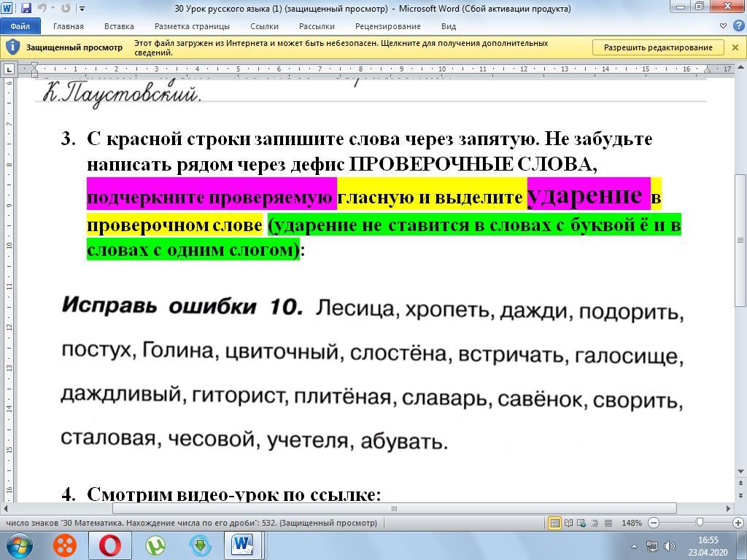
Task: Click the handwritten К.Паустовский signature
Action: click(x=120, y=94)
